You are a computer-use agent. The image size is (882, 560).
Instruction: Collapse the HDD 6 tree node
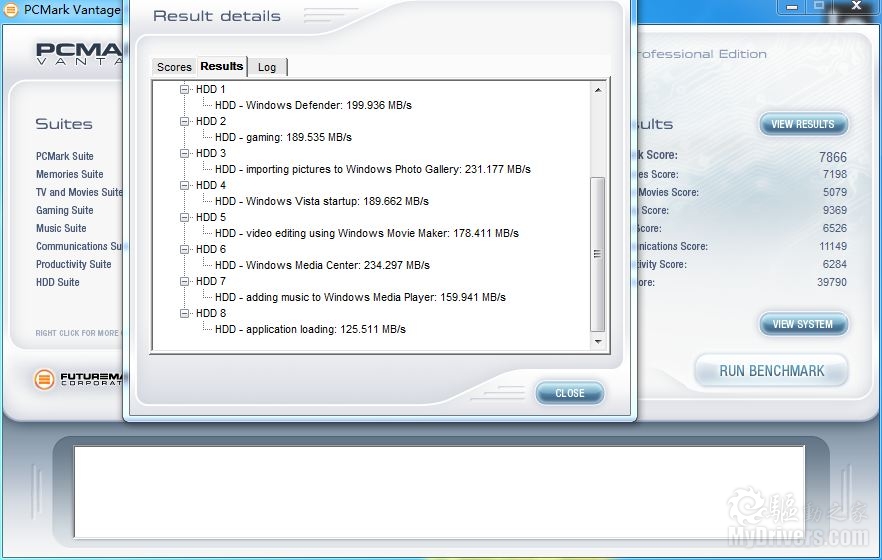click(x=185, y=250)
